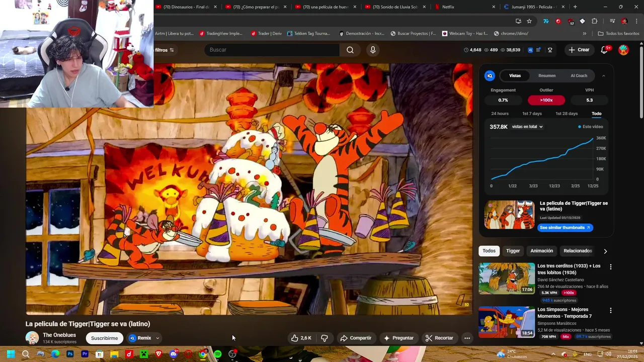Click the install app icon in address bar
This screenshot has width=644, height=362.
pyautogui.click(x=518, y=21)
